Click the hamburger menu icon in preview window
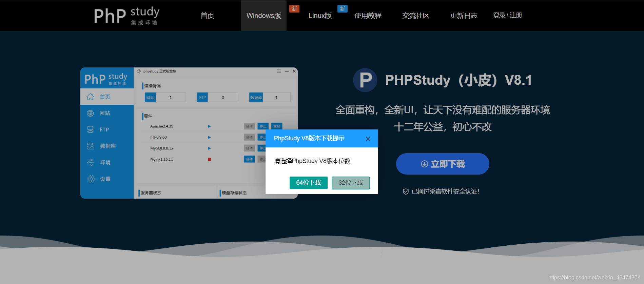 [279, 71]
